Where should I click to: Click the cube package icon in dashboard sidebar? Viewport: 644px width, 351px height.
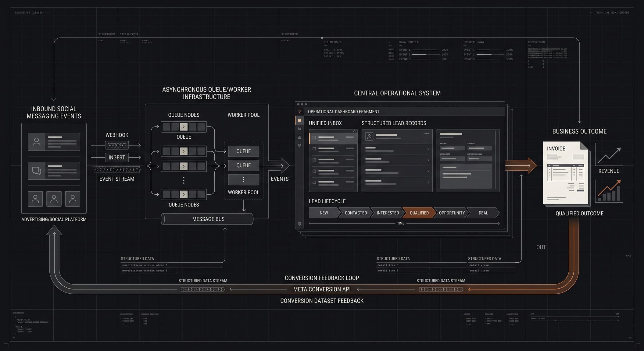299,146
